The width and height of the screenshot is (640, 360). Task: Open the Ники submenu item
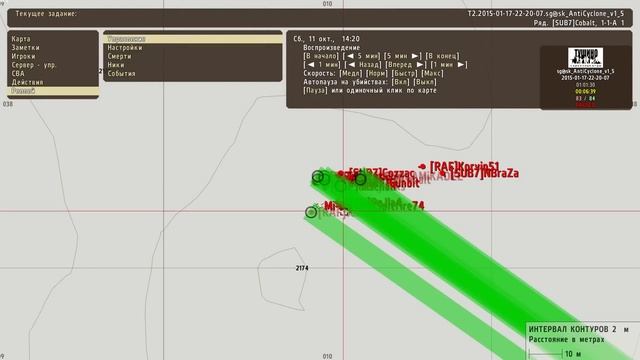(x=116, y=65)
